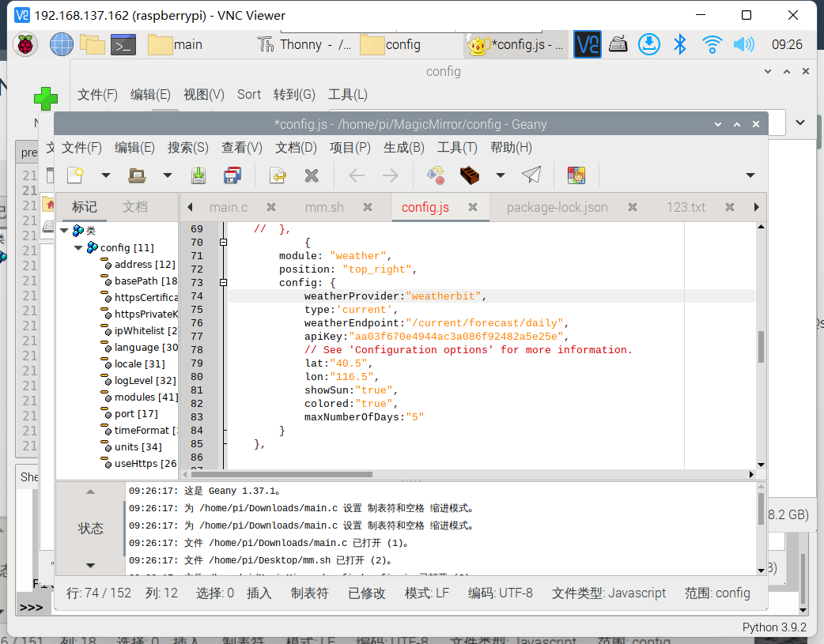Open the Wi-Fi network tray menu
Image resolution: width=824 pixels, height=644 pixels.
[x=712, y=45]
